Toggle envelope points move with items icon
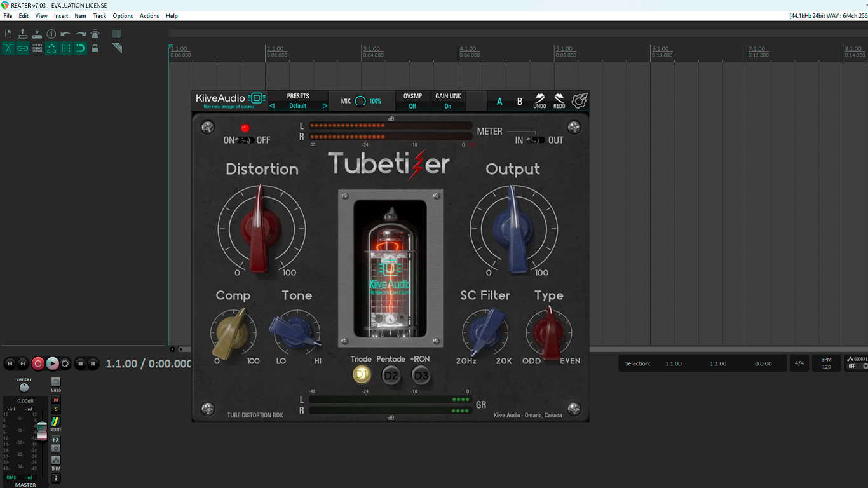868x488 pixels. [x=51, y=48]
